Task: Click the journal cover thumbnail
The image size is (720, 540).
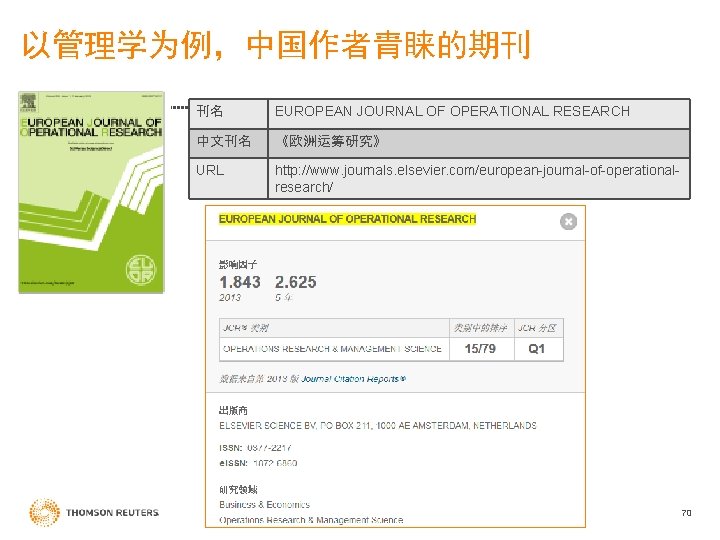Action: (91, 192)
